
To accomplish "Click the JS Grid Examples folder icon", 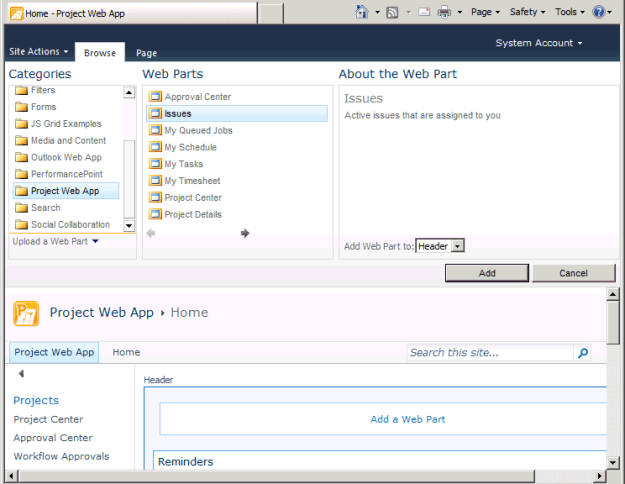I will pos(21,124).
